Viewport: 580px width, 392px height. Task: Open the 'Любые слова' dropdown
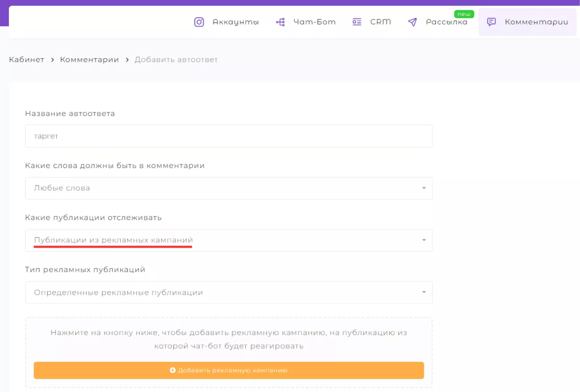pyautogui.click(x=229, y=188)
